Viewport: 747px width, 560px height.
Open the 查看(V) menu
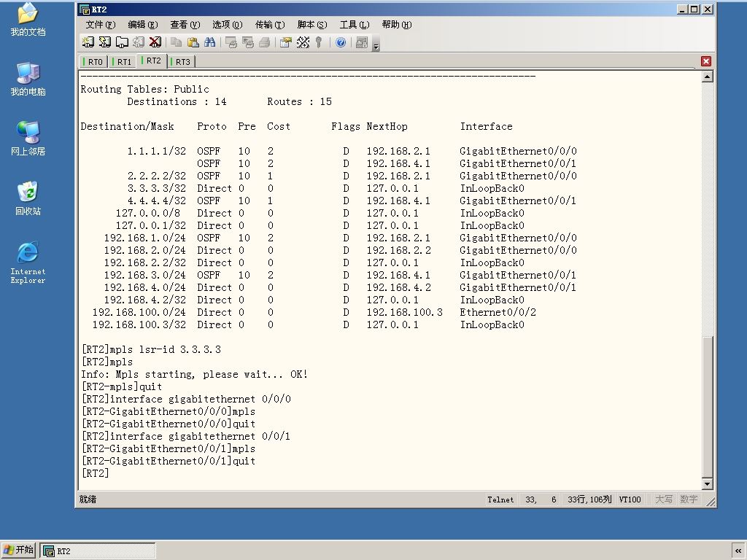tap(185, 25)
